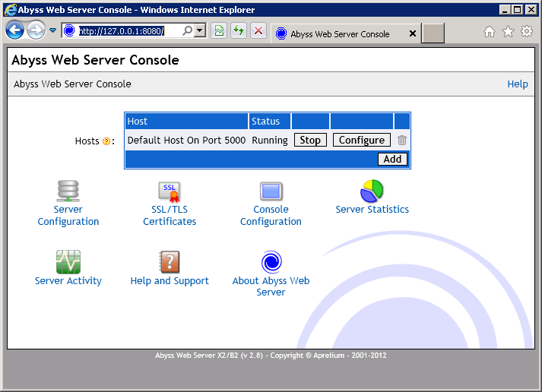542x392 pixels.
Task: Close the Abyss Web Server Console tab
Action: [x=412, y=33]
